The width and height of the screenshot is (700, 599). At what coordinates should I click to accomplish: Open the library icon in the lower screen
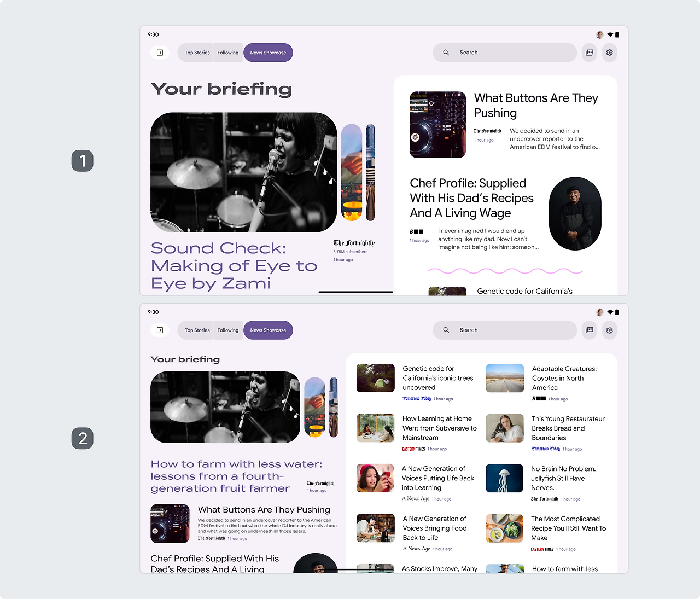click(590, 330)
